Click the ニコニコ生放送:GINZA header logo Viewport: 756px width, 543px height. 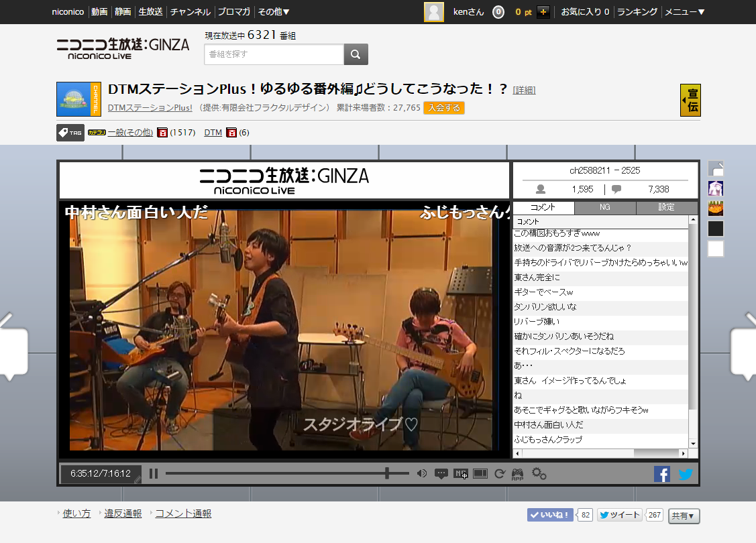point(123,48)
